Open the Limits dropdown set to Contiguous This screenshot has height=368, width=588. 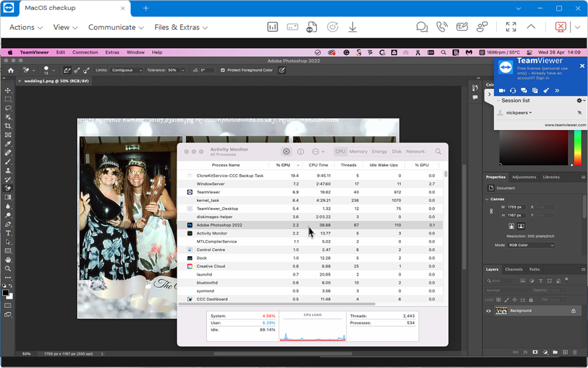click(x=126, y=70)
